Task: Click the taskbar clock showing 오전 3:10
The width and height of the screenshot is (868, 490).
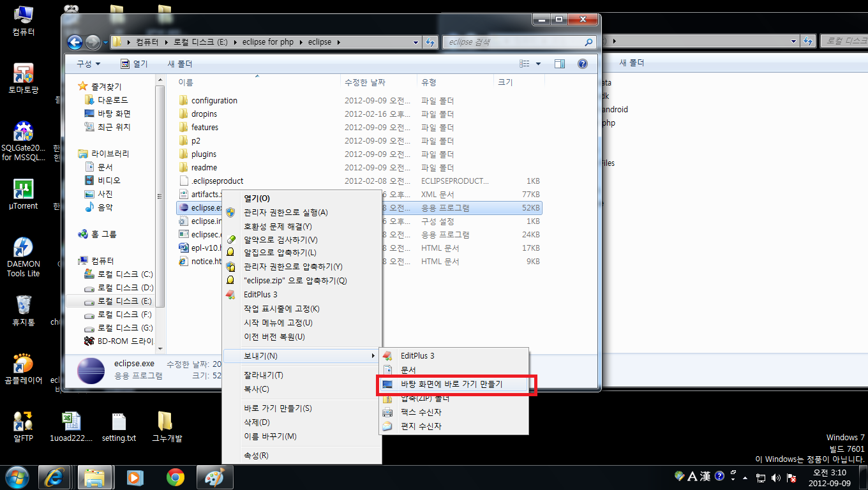Action: coord(830,477)
